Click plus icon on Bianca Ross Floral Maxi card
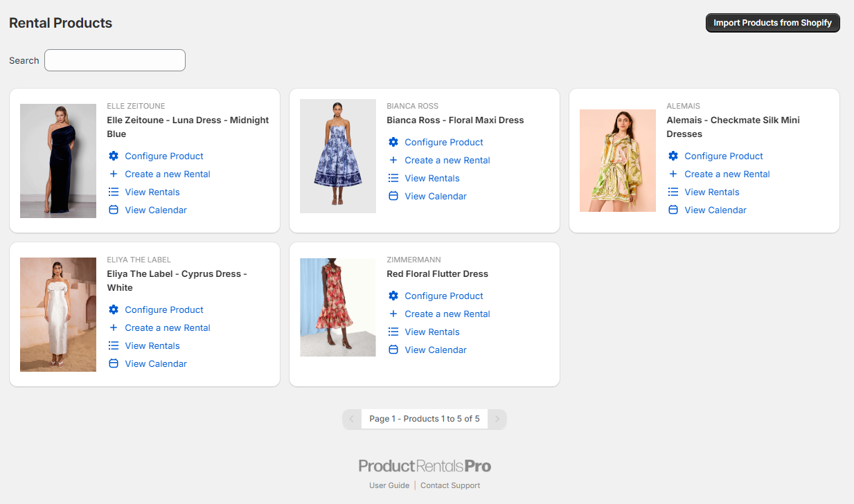 pos(393,161)
